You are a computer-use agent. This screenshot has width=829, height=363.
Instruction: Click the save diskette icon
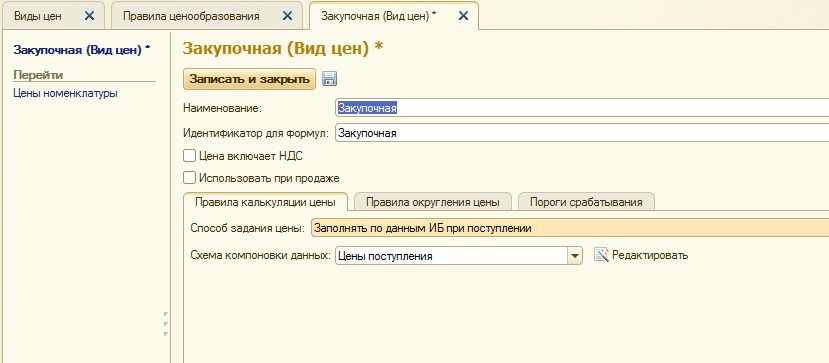pos(329,79)
